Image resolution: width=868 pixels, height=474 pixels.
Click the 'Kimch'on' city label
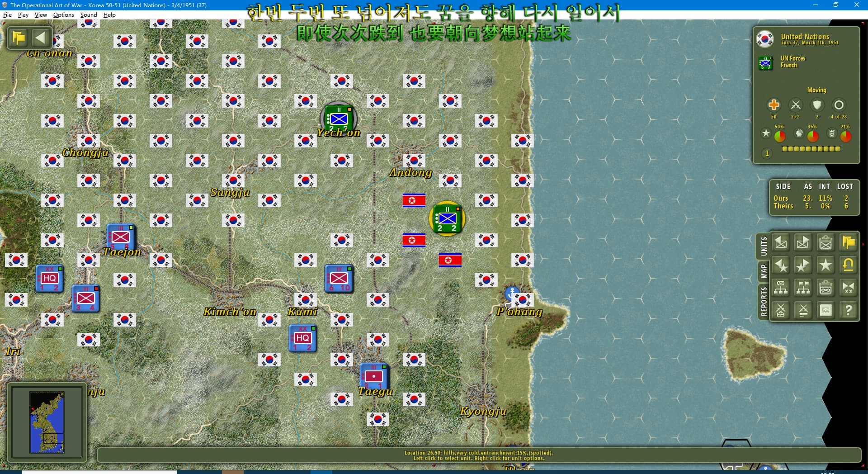pyautogui.click(x=230, y=312)
